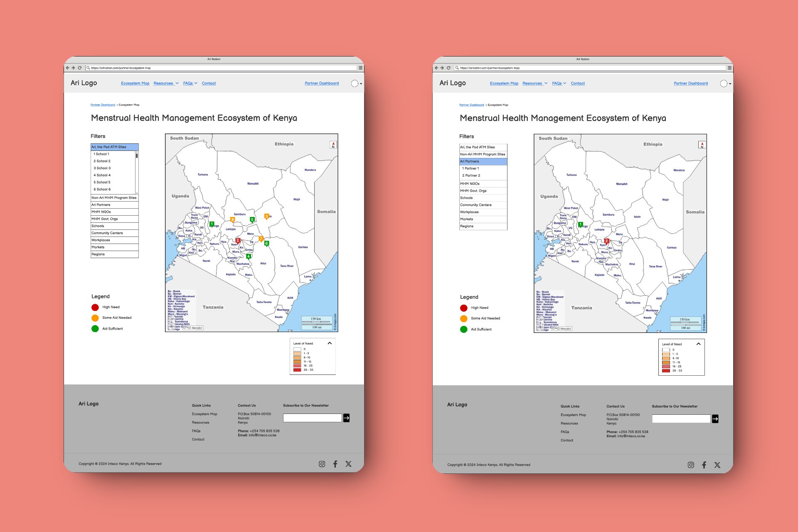Viewport: 798px width, 532px height.
Task: Select Non-Ari MHM Program Sites filter, right mockup
Action: [483, 154]
